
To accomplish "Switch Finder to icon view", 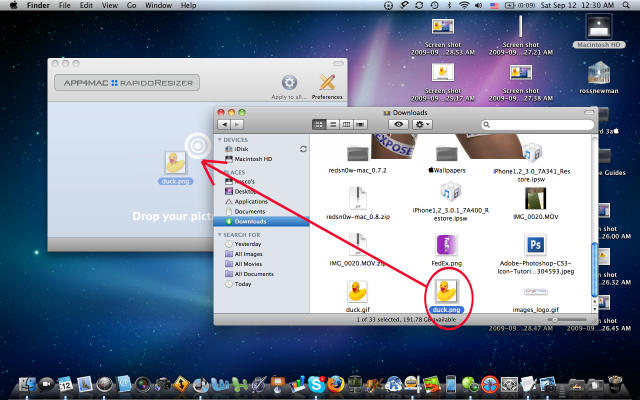I will 319,124.
